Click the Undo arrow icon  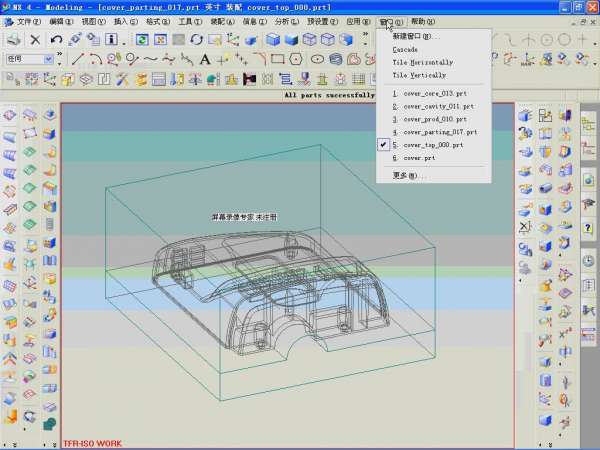[57, 39]
